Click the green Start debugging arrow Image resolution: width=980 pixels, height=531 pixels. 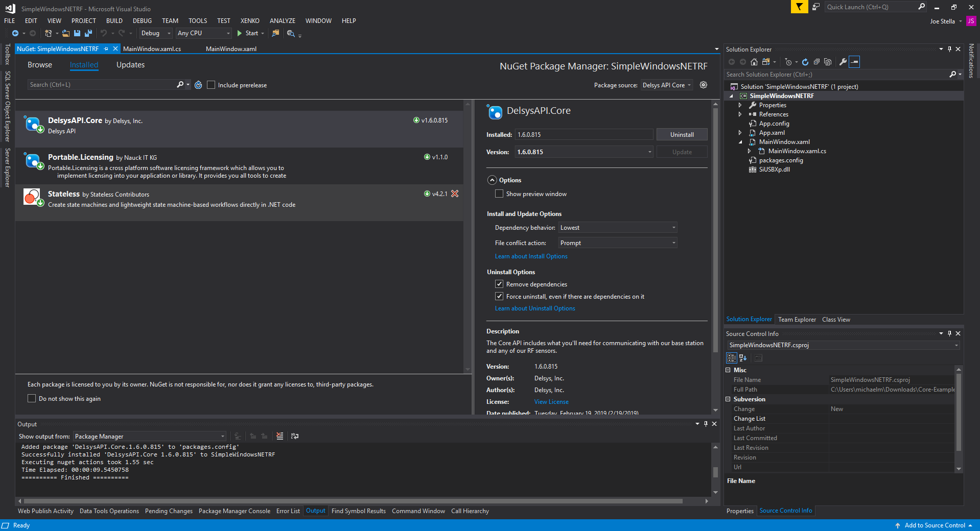click(x=239, y=33)
